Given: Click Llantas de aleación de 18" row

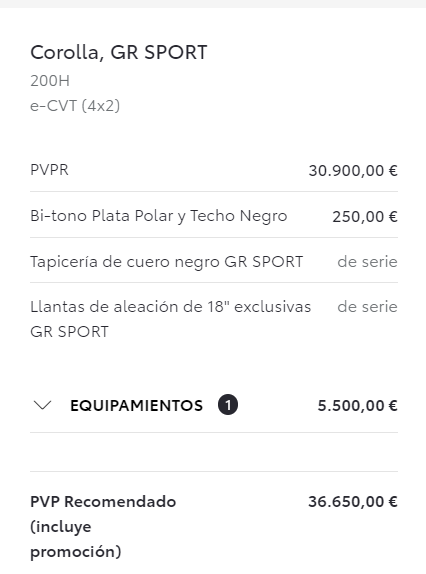Looking at the screenshot, I should tap(214, 319).
